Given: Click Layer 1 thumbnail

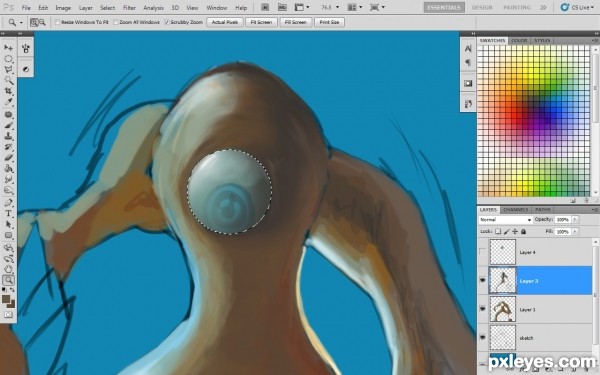Looking at the screenshot, I should (x=503, y=309).
